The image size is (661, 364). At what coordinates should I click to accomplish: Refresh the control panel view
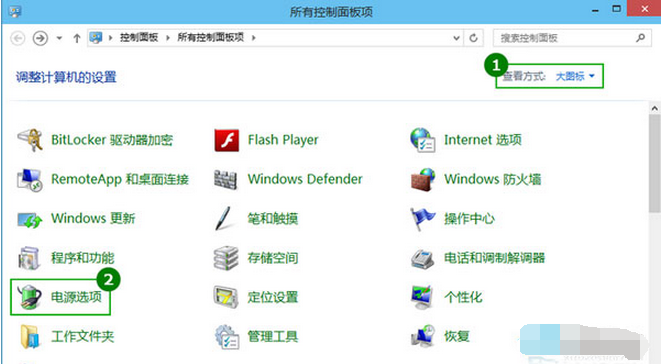coord(473,38)
